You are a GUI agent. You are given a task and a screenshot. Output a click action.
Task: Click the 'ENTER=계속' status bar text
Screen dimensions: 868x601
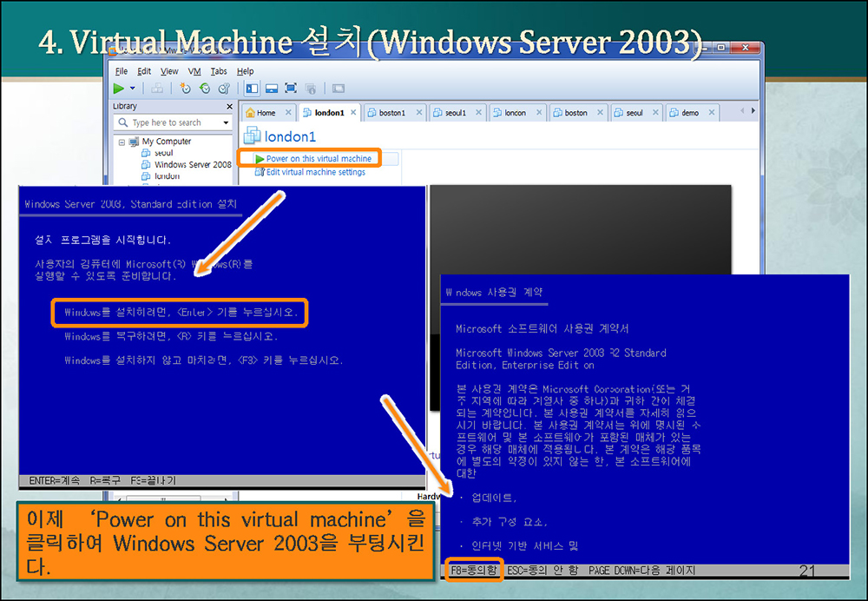pos(54,480)
